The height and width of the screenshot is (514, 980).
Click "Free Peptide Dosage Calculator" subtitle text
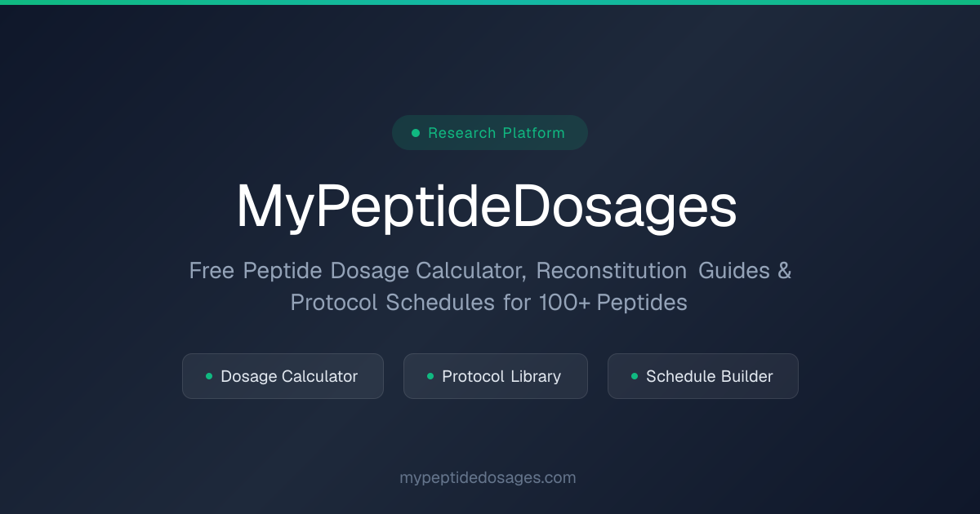tap(358, 270)
